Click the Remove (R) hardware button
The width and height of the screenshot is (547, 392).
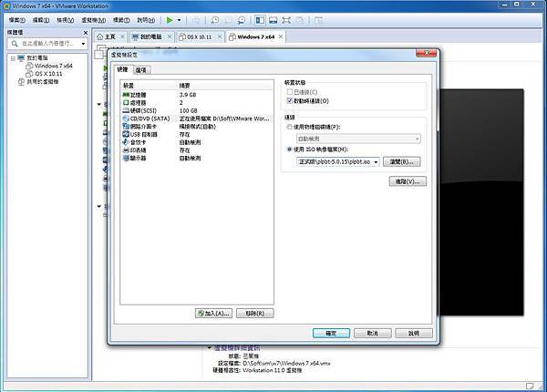coord(254,314)
